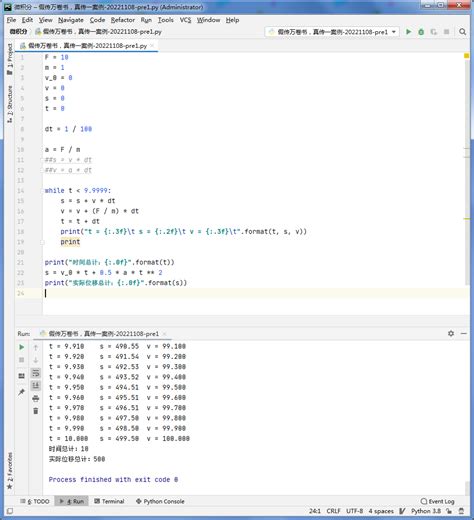Pin the Run tab with pushpin icon

tap(22, 392)
